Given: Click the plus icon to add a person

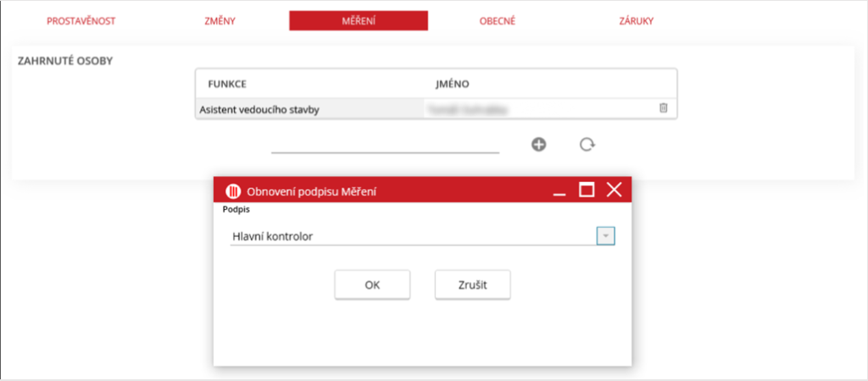Looking at the screenshot, I should 538,145.
